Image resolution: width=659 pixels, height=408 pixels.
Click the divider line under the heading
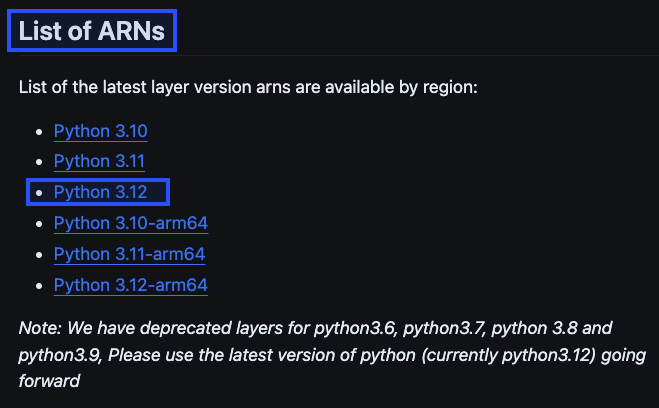[x=338, y=55]
